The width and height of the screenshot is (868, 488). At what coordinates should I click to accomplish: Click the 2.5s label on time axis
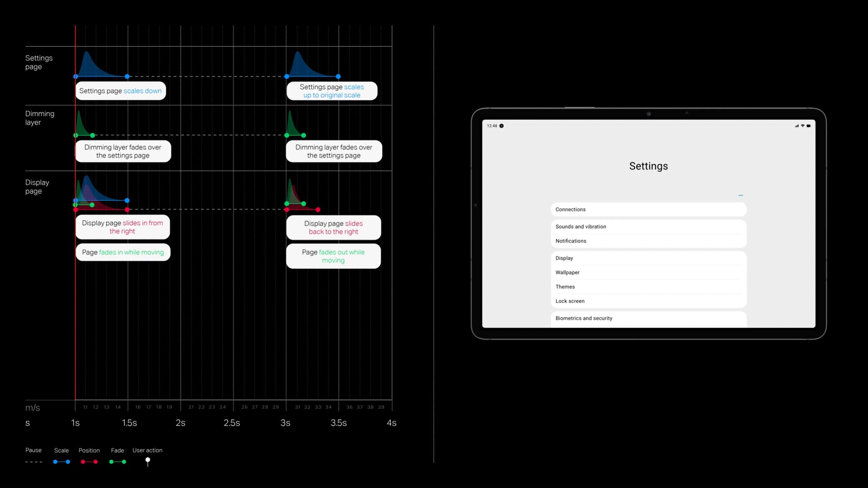tap(232, 423)
